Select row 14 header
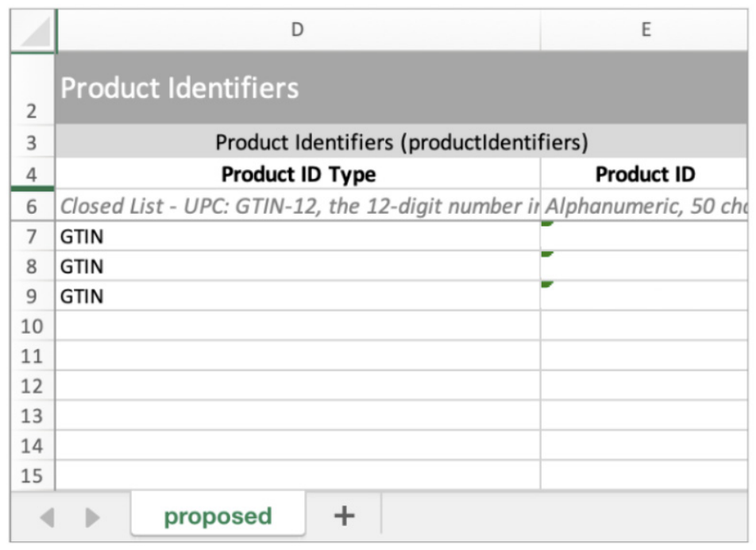This screenshot has width=756, height=550. 33,446
